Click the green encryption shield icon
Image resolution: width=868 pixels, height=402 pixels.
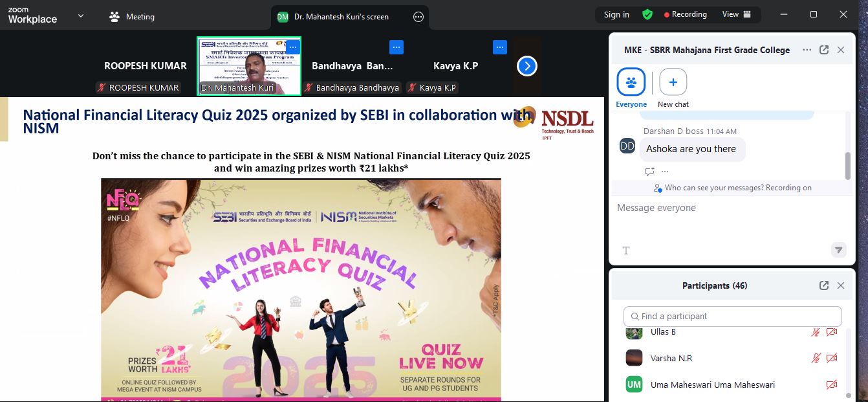point(647,14)
